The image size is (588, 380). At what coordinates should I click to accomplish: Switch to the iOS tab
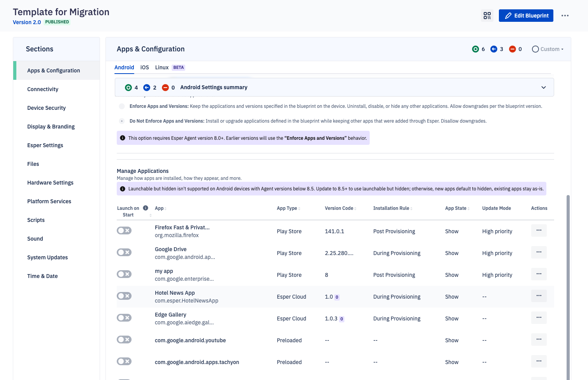tap(144, 67)
